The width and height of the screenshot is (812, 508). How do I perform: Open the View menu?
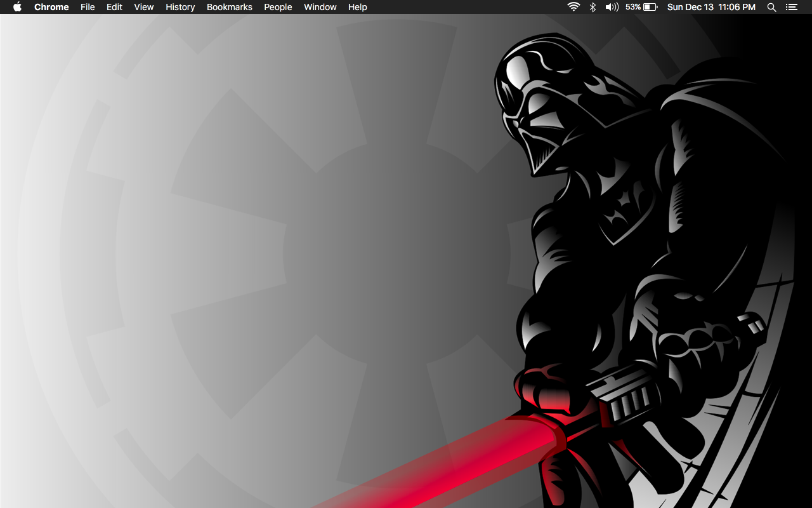[x=144, y=7]
